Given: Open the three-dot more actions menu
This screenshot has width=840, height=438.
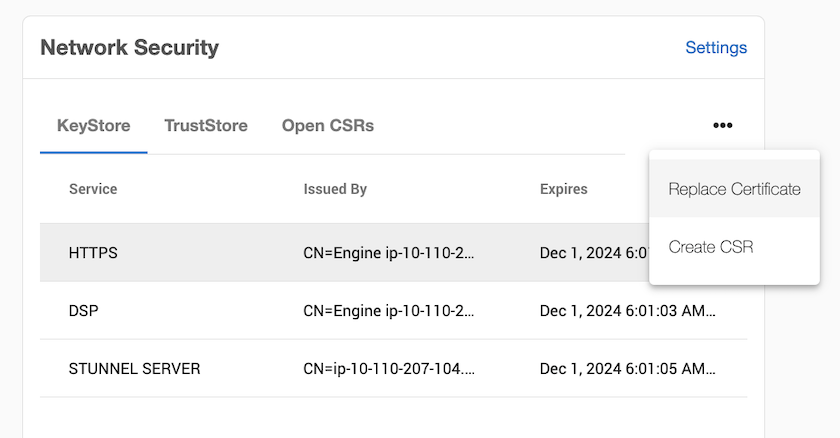Looking at the screenshot, I should pos(723,126).
